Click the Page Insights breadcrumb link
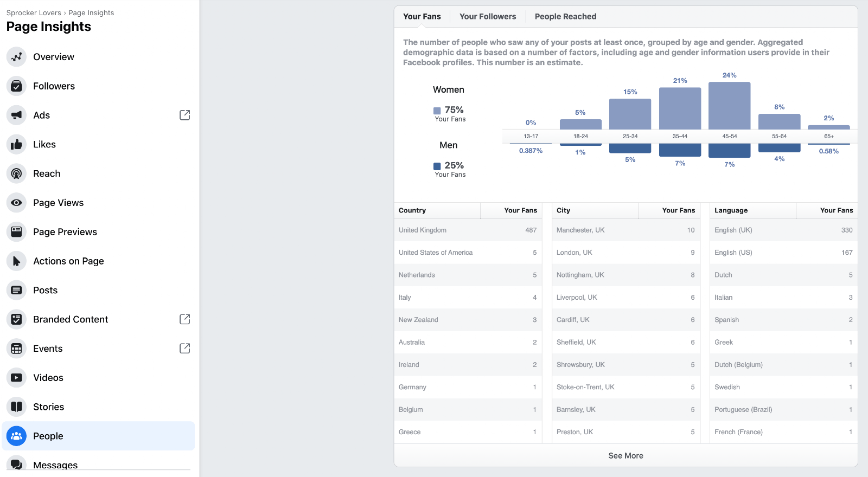Image resolution: width=868 pixels, height=477 pixels. click(x=91, y=12)
